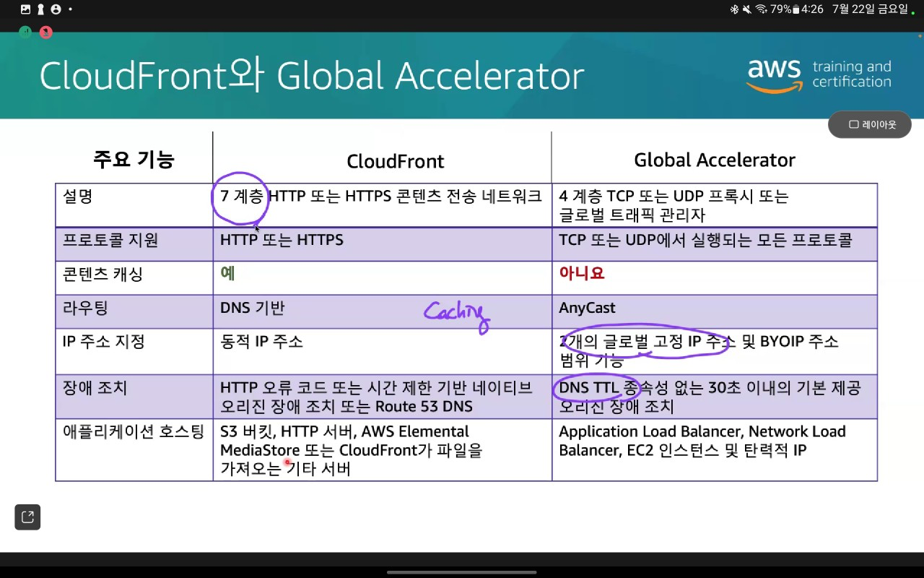The width and height of the screenshot is (924, 578).
Task: Tap the Wi-Fi status icon
Action: (x=761, y=9)
